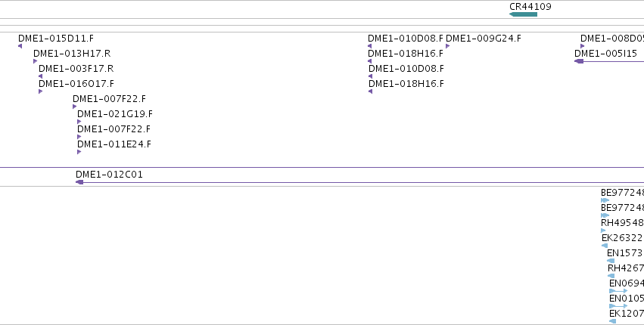Select arrow glyph under DME1-013H17.R
Screen dimensions: 644x325
[x=36, y=61]
